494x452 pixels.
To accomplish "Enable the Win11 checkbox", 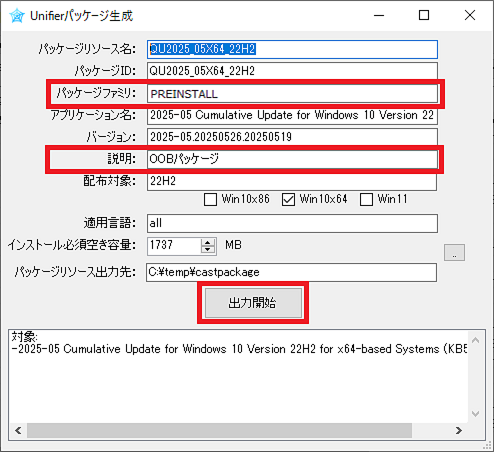I will click(366, 200).
